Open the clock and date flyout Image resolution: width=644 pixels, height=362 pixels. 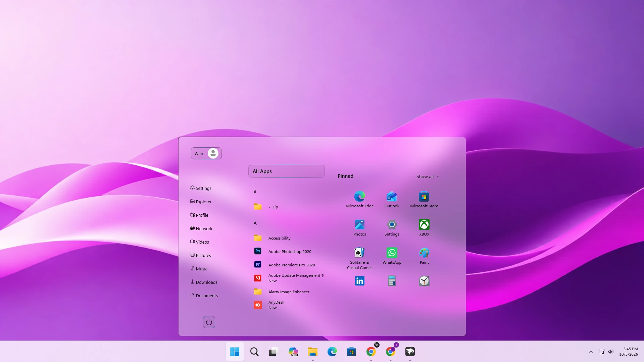click(x=628, y=352)
